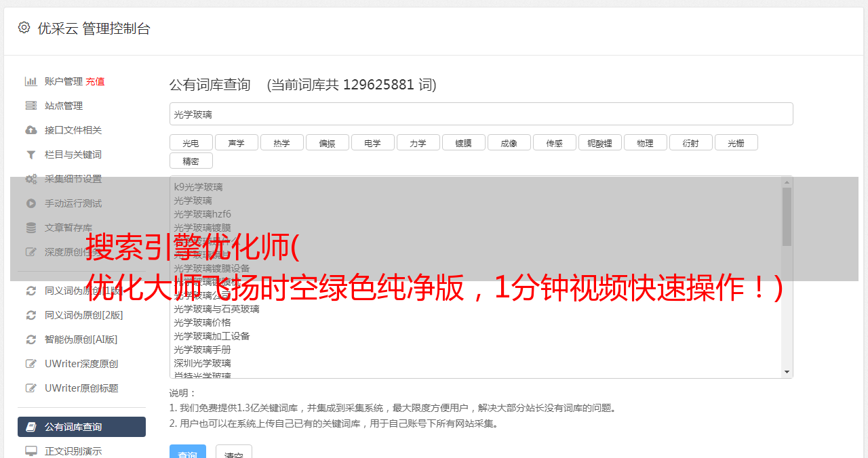Click the filter funnel icon for 栏目与关键词
Screen dimensions: 868x458
tap(31, 154)
